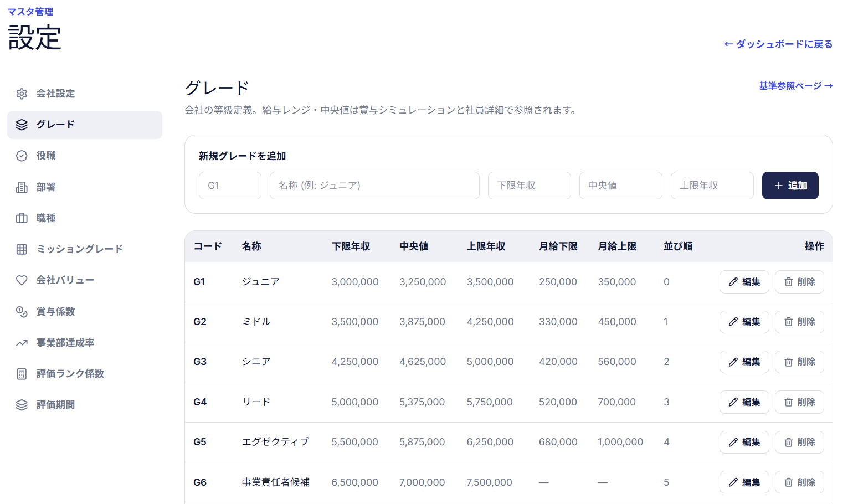Click the 月給上限 column header
Viewport: 853px width, 504px height.
(x=617, y=246)
